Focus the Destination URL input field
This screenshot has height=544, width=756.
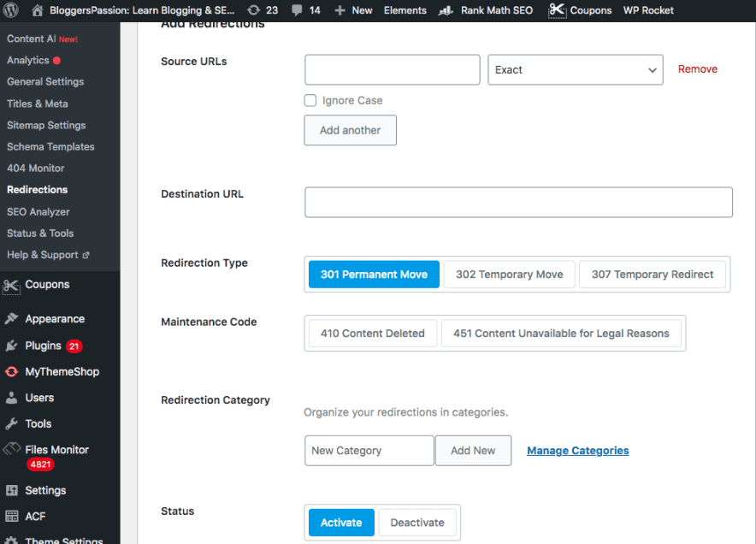pos(518,203)
